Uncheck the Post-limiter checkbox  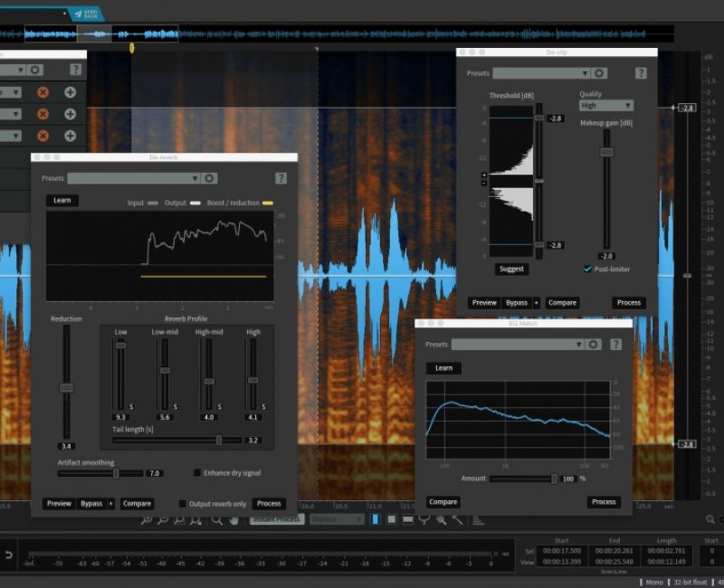coord(588,269)
